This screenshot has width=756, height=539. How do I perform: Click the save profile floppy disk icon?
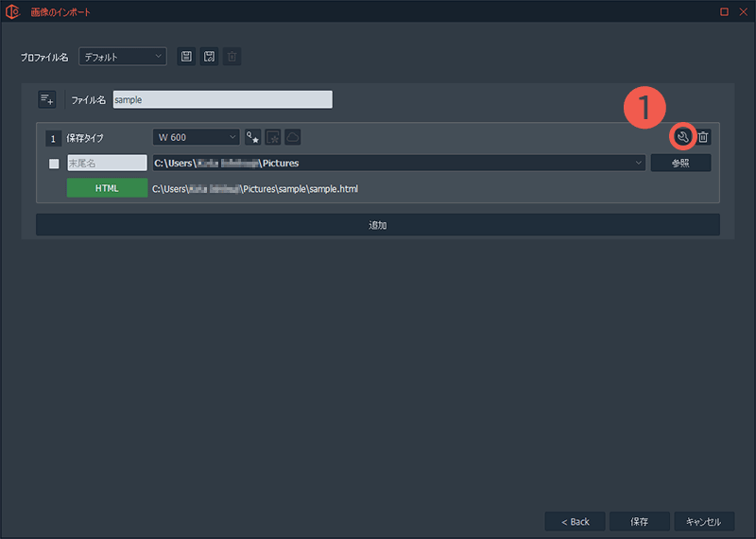click(x=186, y=57)
